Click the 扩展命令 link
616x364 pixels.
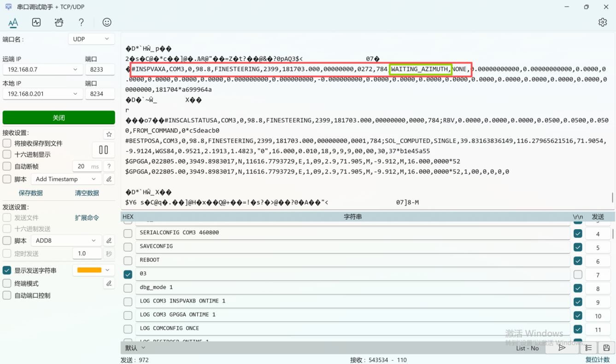click(87, 218)
